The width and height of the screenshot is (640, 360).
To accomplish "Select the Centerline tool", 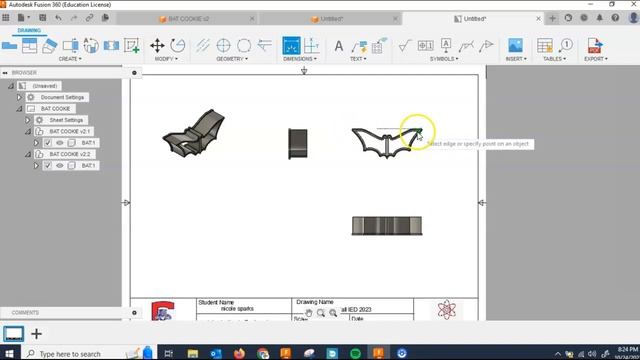I will pos(203,46).
